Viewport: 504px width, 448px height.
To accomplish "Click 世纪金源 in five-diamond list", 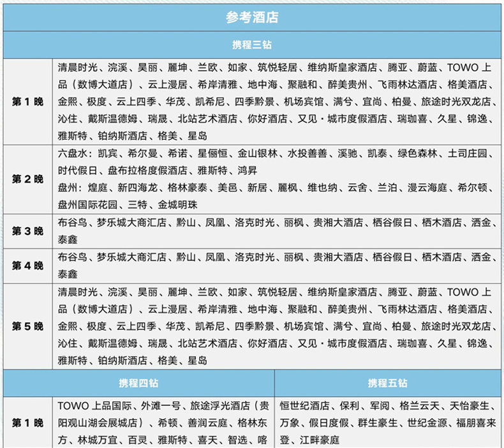I will pyautogui.click(x=427, y=422).
